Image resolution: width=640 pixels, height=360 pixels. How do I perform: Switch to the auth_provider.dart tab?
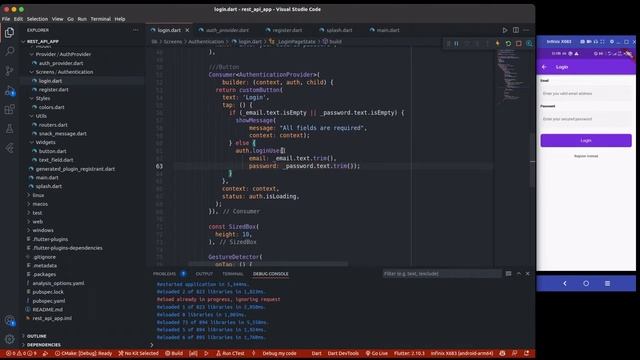coord(227,30)
